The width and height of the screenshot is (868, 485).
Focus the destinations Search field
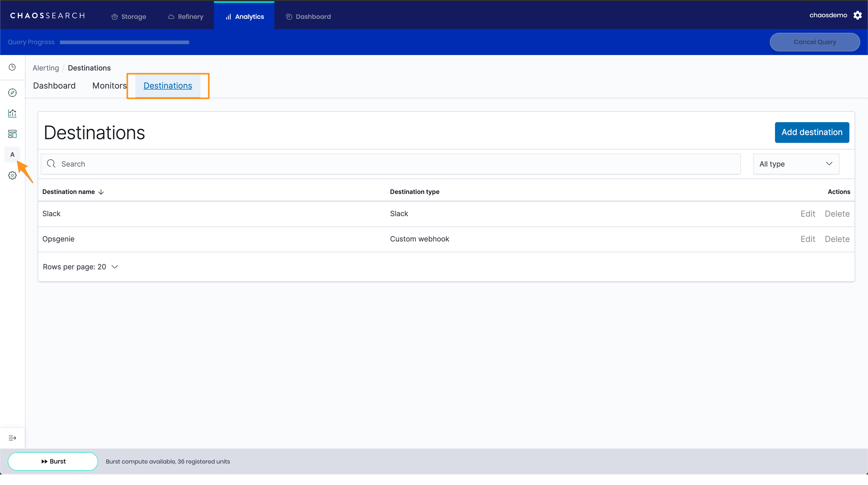coord(391,164)
